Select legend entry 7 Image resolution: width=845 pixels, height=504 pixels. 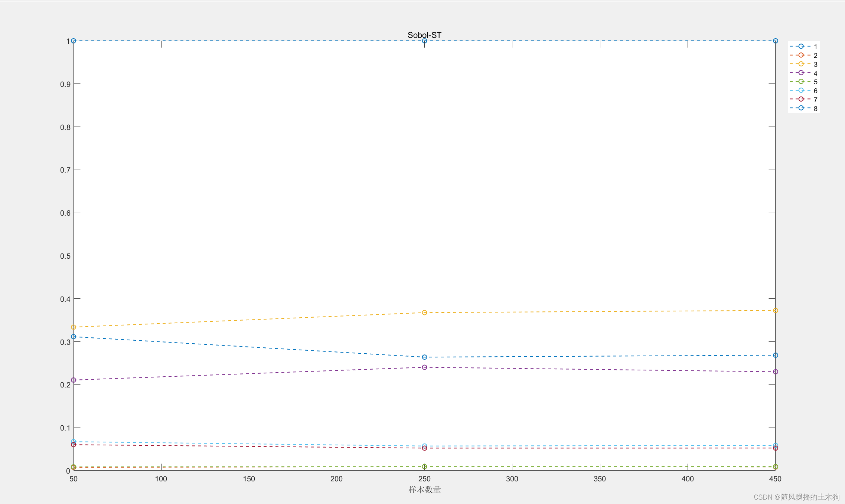[803, 99]
